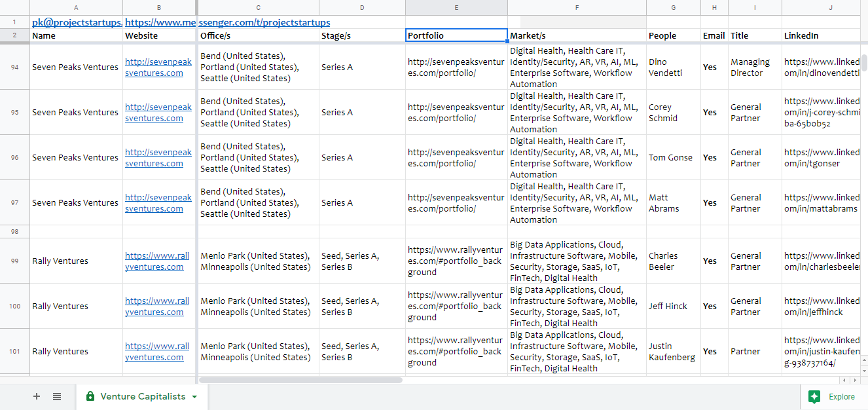Click the green Explore icon

(x=814, y=396)
